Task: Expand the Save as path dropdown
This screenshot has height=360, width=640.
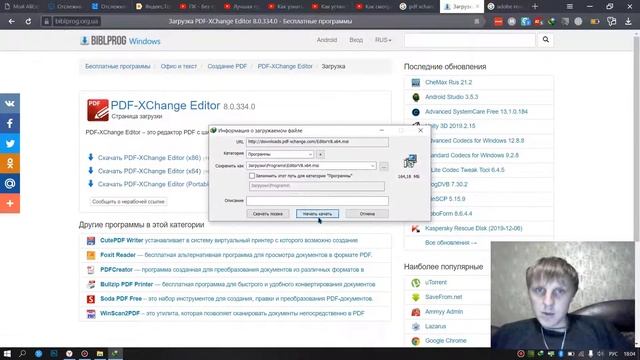Action: (x=373, y=166)
